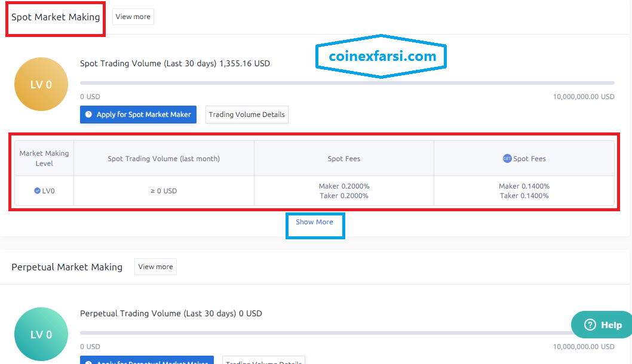The height and width of the screenshot is (364, 632).
Task: Click the Market Making Level column header
Action: click(44, 158)
